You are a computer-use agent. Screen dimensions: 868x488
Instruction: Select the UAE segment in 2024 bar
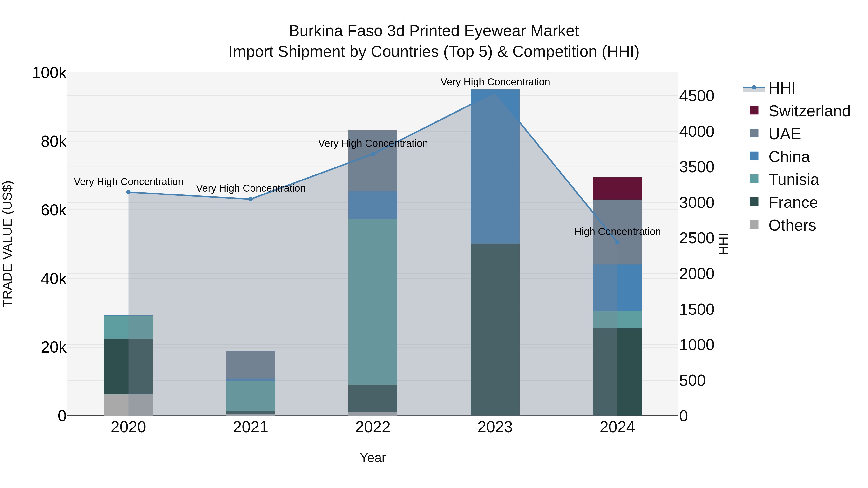point(617,232)
